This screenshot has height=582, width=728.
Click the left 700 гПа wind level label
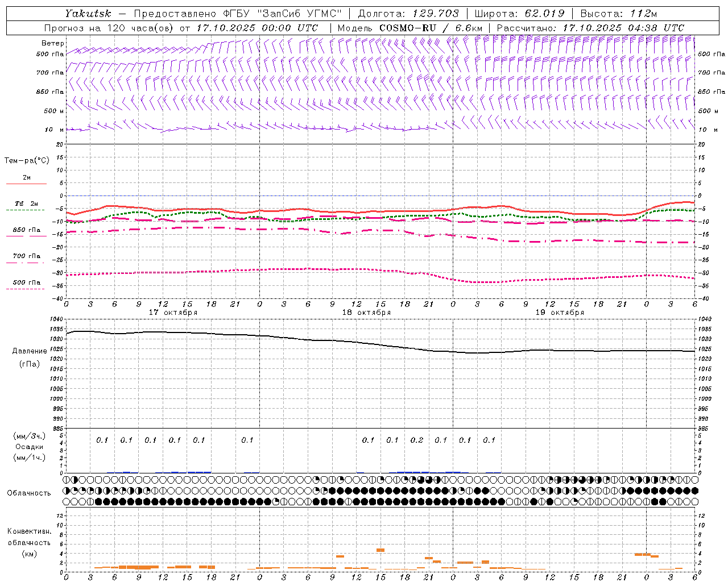pos(50,73)
